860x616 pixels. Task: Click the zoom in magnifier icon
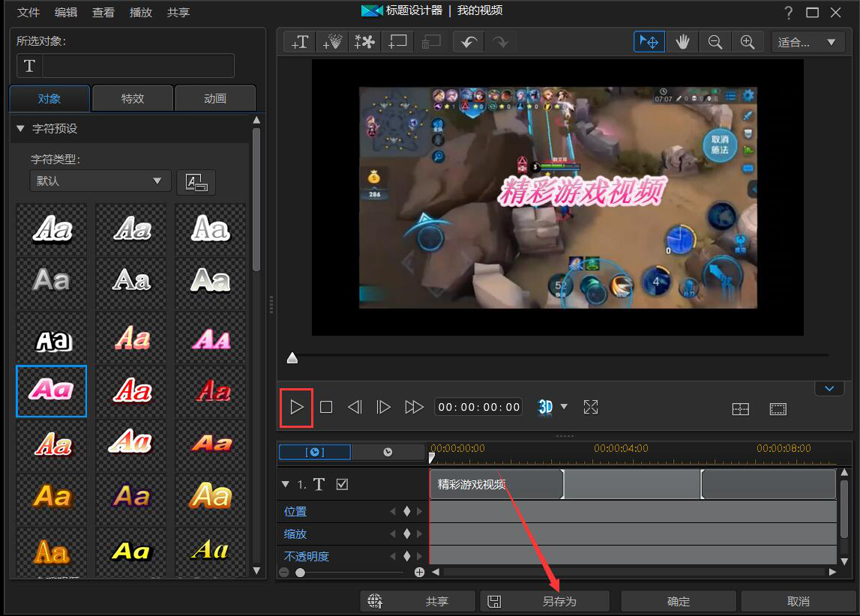[x=748, y=42]
